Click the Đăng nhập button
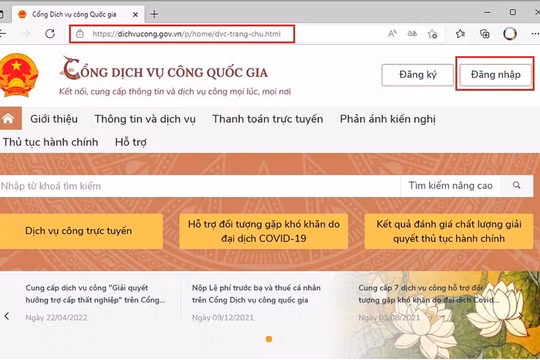Image resolution: width=540 pixels, height=360 pixels. pyautogui.click(x=496, y=75)
